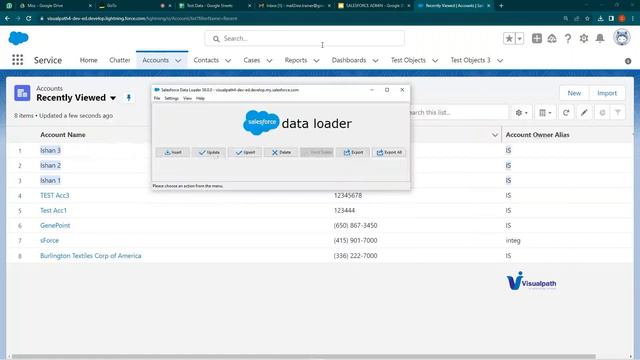
Task: Open List View Controls gear
Action: (521, 113)
